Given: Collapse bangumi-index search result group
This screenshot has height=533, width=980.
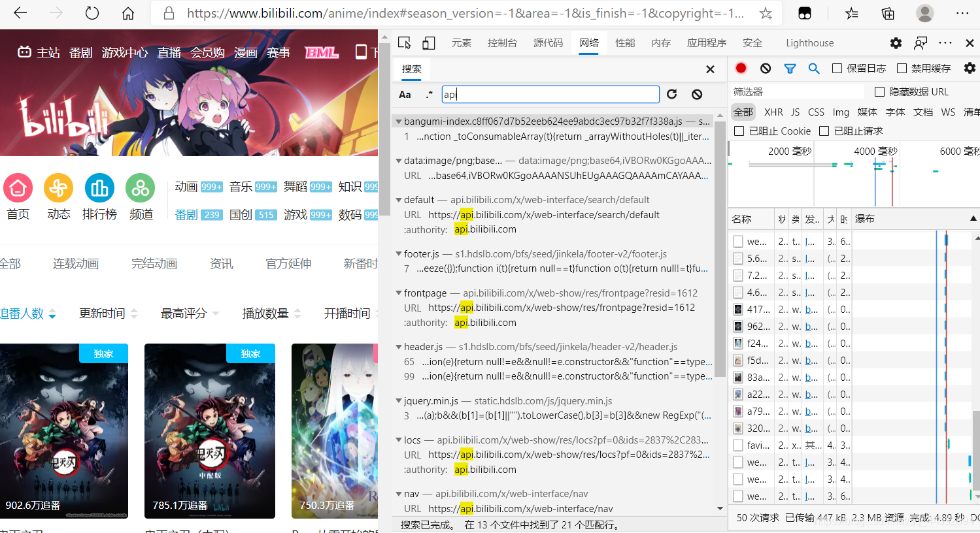Looking at the screenshot, I should (x=398, y=121).
